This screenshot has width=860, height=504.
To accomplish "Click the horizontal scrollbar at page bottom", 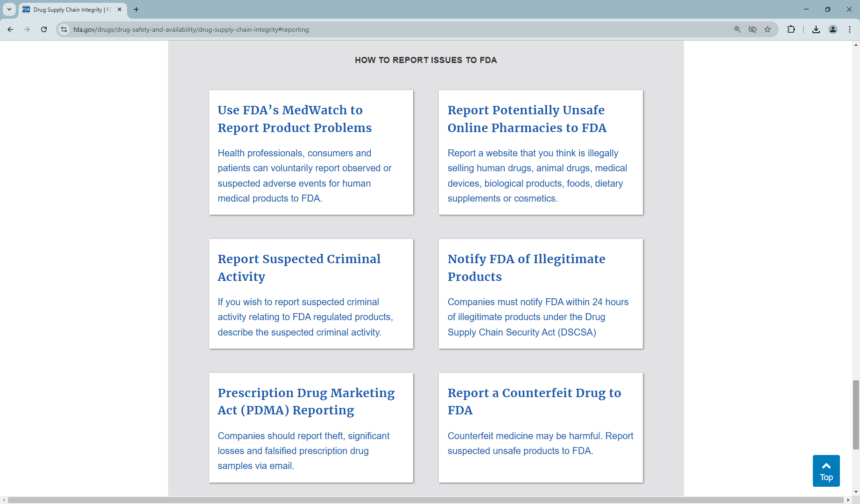I will pos(426,500).
